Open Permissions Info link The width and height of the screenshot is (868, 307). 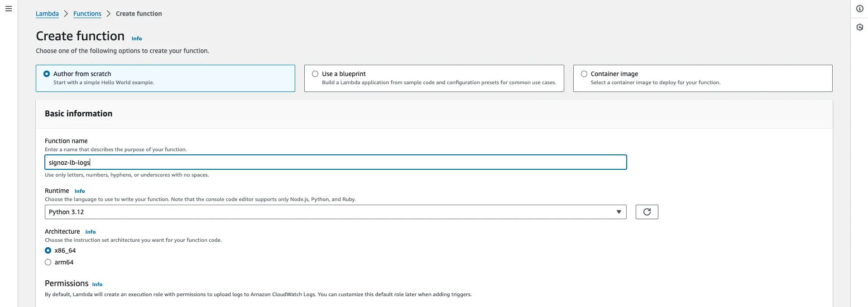click(x=97, y=284)
